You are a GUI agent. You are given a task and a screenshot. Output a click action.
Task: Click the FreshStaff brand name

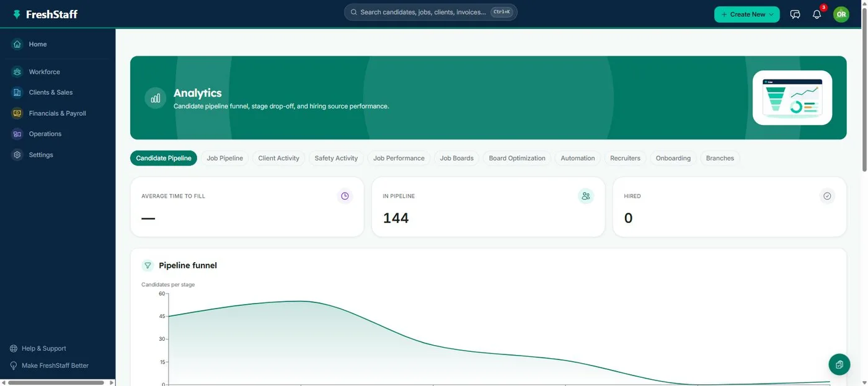pos(52,14)
